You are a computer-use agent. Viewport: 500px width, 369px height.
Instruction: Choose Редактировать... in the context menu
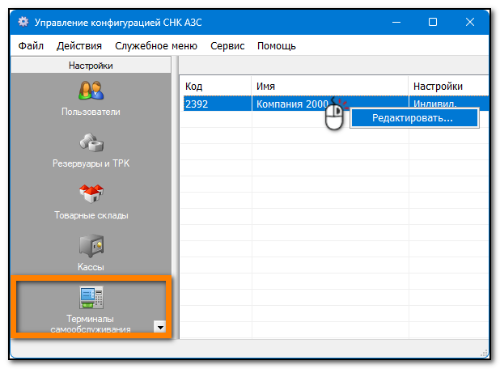coord(414,118)
